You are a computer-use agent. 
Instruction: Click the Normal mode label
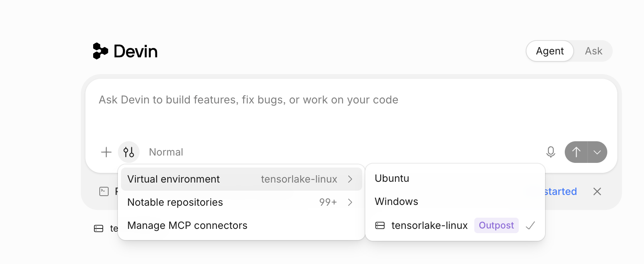[x=166, y=152]
